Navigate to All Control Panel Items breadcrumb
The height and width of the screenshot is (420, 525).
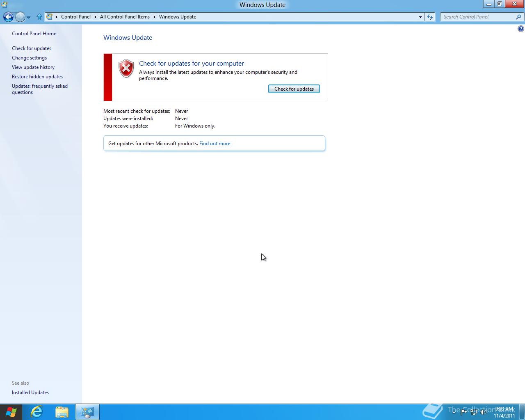125,17
